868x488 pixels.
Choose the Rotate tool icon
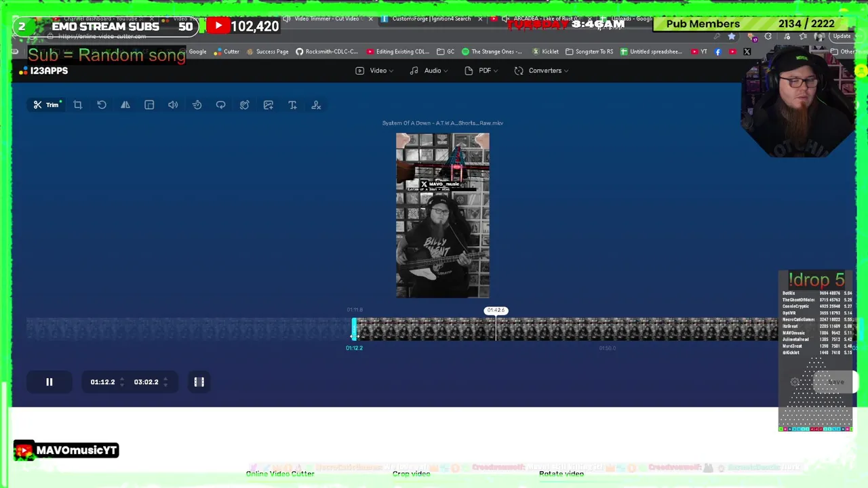[102, 105]
